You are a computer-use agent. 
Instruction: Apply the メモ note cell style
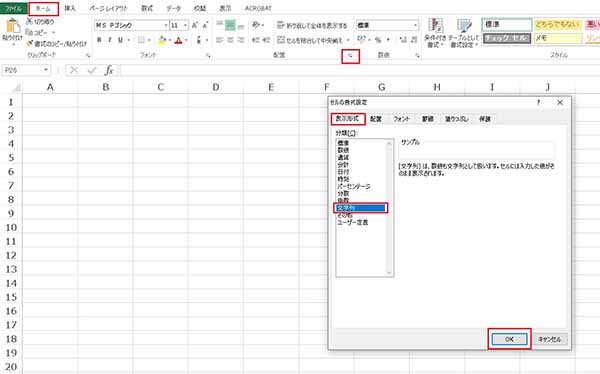(558, 38)
